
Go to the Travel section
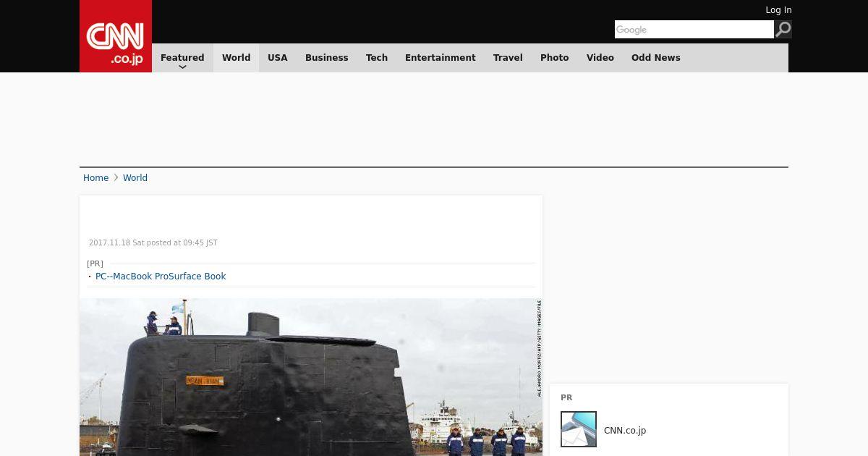pos(508,58)
